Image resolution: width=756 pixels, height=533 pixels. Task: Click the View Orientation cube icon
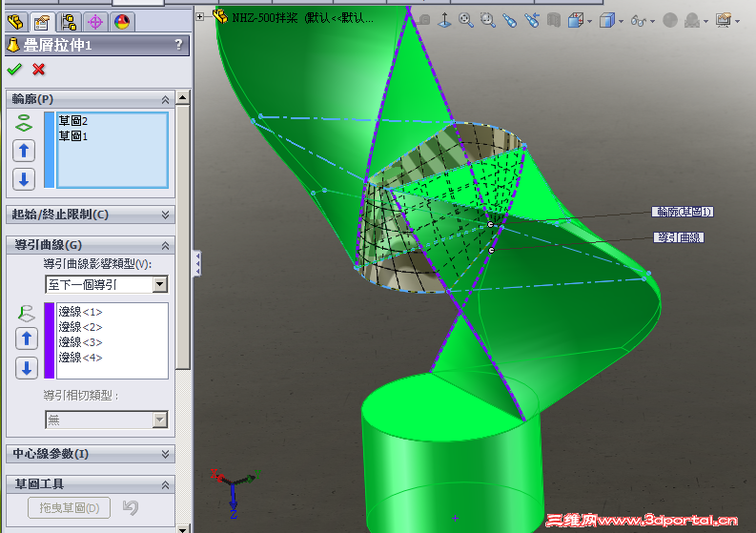[x=576, y=20]
